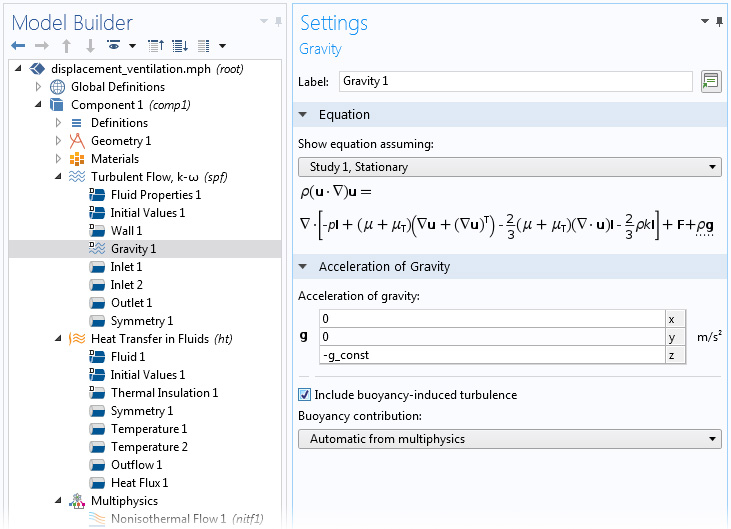Open the Study 1, Stationary dropdown
Screen dimensions: 731x529
[510, 167]
